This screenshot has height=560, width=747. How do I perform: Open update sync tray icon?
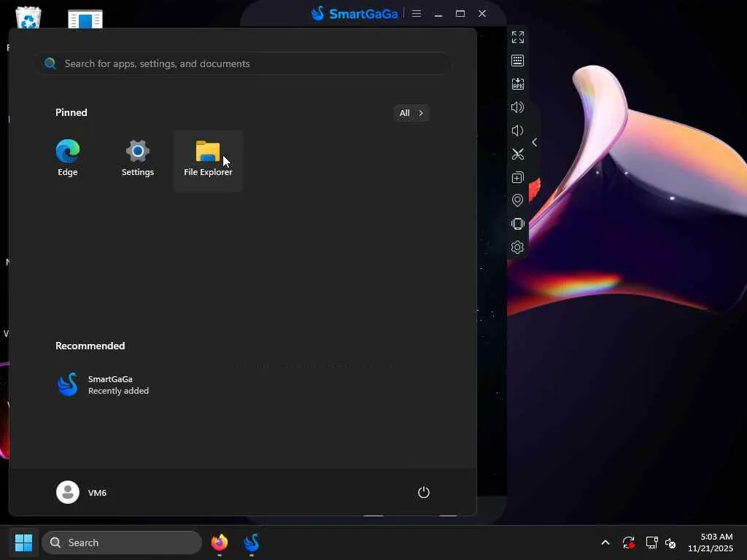coord(628,542)
